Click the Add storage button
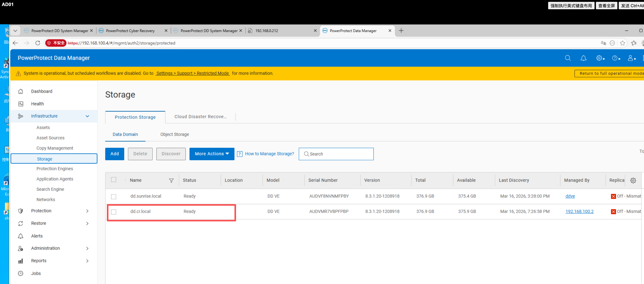This screenshot has height=284, width=644. 114,154
